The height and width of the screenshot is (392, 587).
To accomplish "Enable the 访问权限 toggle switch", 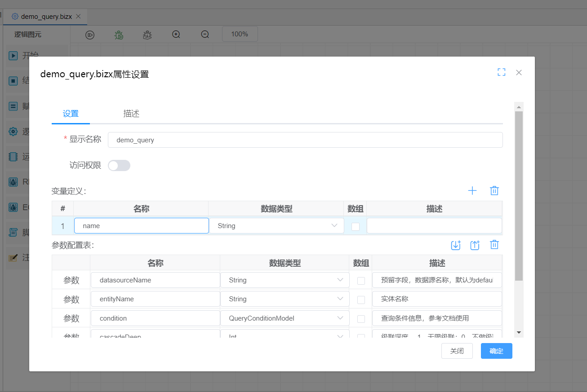I will point(119,165).
